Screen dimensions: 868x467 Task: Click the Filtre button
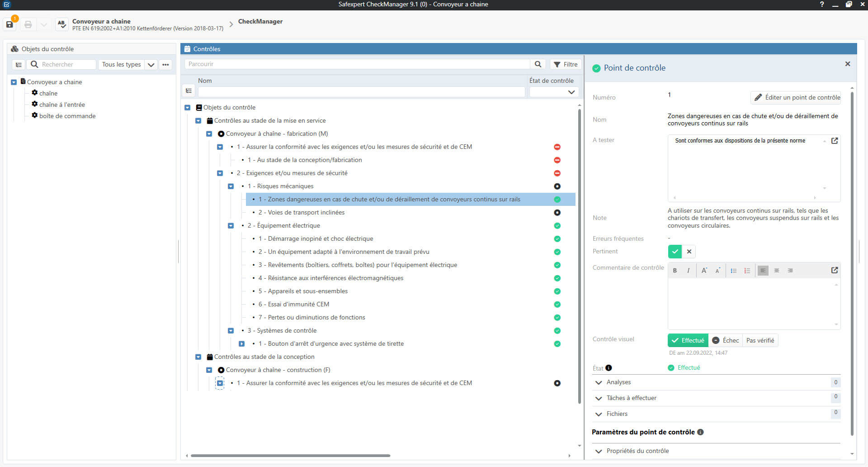(566, 64)
